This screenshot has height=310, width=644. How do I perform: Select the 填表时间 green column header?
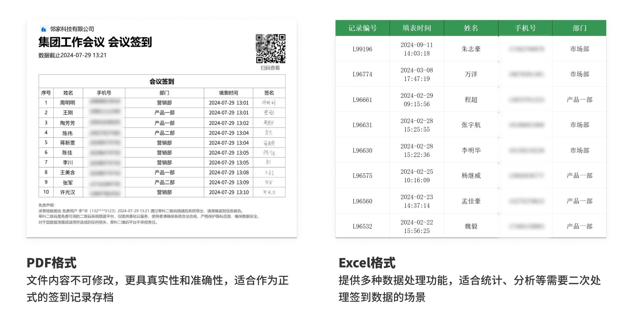[x=416, y=28]
